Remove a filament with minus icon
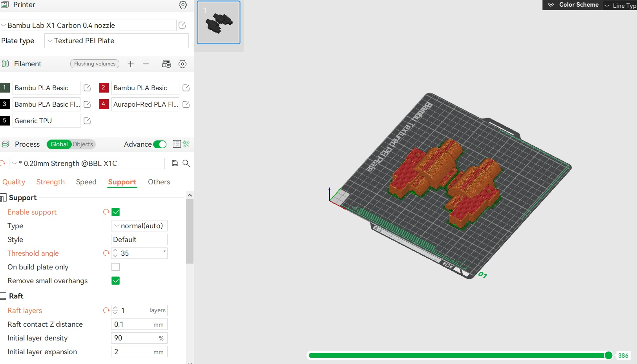 coord(146,64)
